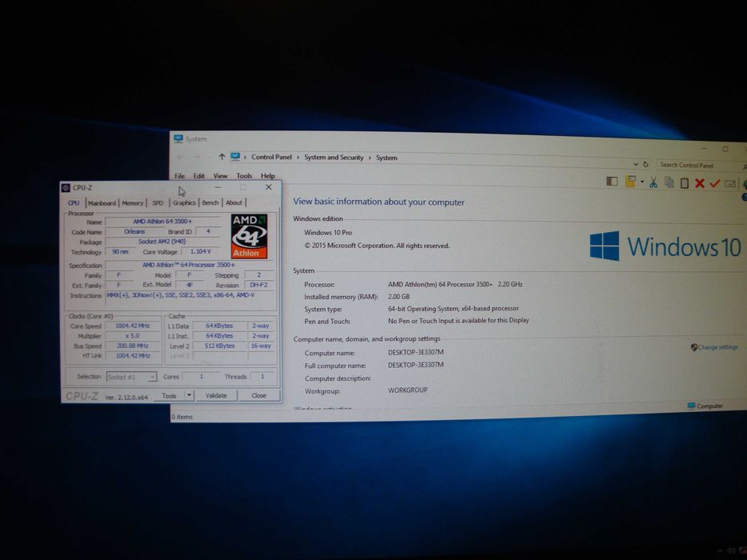747x560 pixels.
Task: Select the CPU tab in CPU-Z
Action: pyautogui.click(x=74, y=203)
